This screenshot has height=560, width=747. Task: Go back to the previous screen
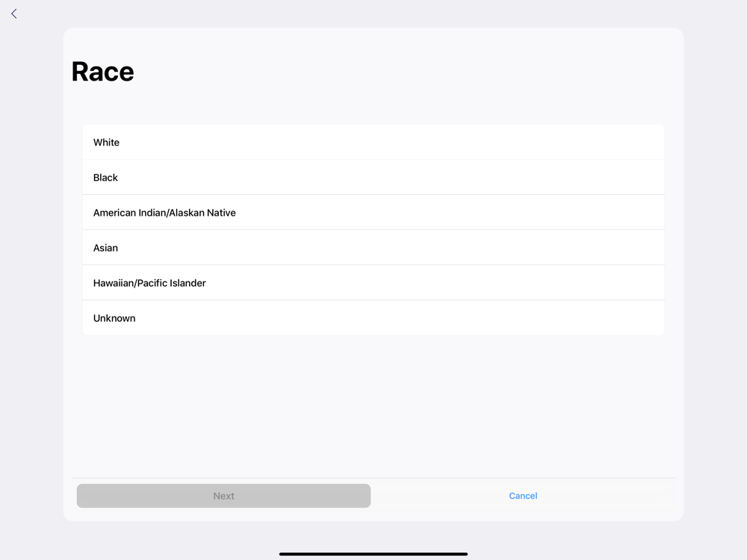(x=14, y=13)
